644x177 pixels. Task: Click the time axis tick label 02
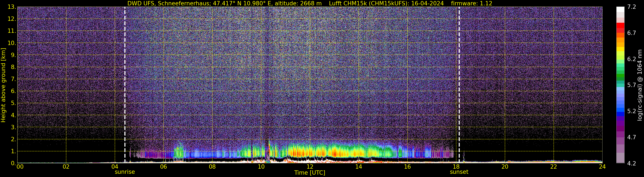coord(66,167)
